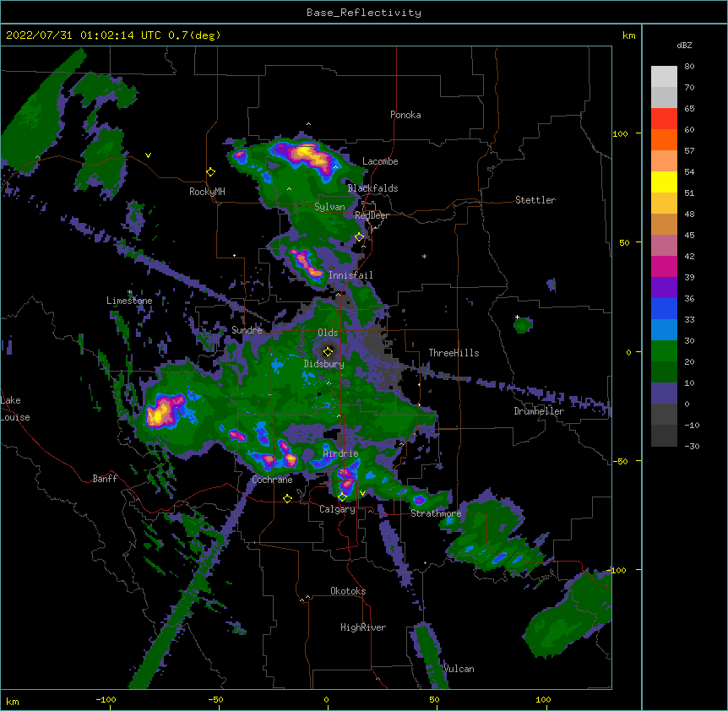Pick the white swatch at the legend top
The image size is (728, 711).
[664, 76]
